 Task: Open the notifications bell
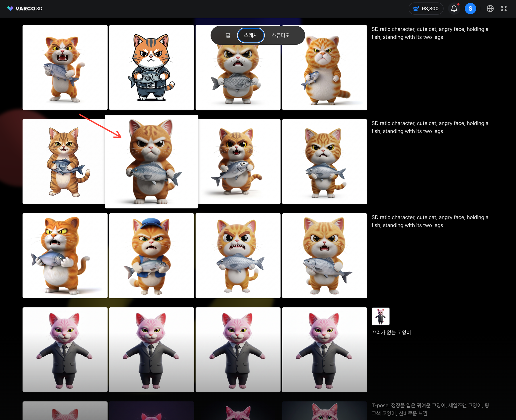pos(454,9)
